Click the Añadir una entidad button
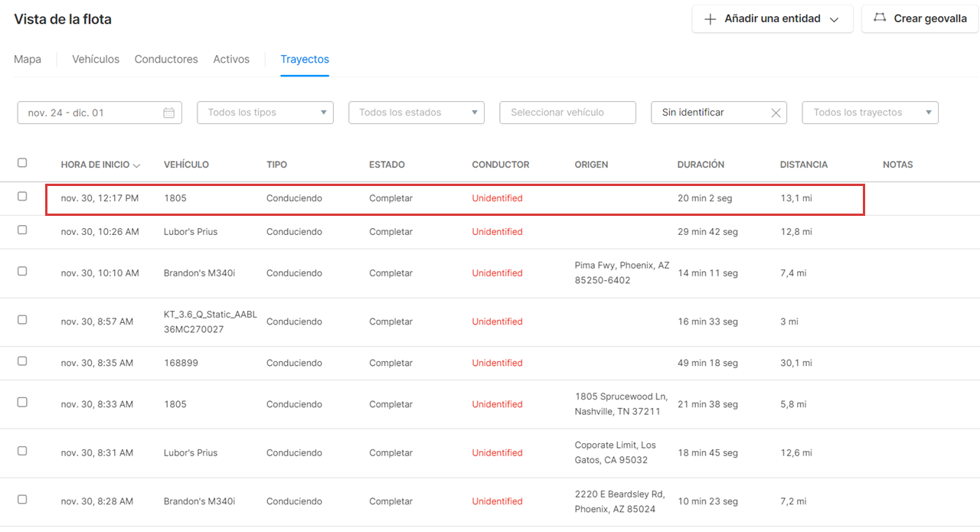Image resolution: width=980 pixels, height=532 pixels. point(773,19)
